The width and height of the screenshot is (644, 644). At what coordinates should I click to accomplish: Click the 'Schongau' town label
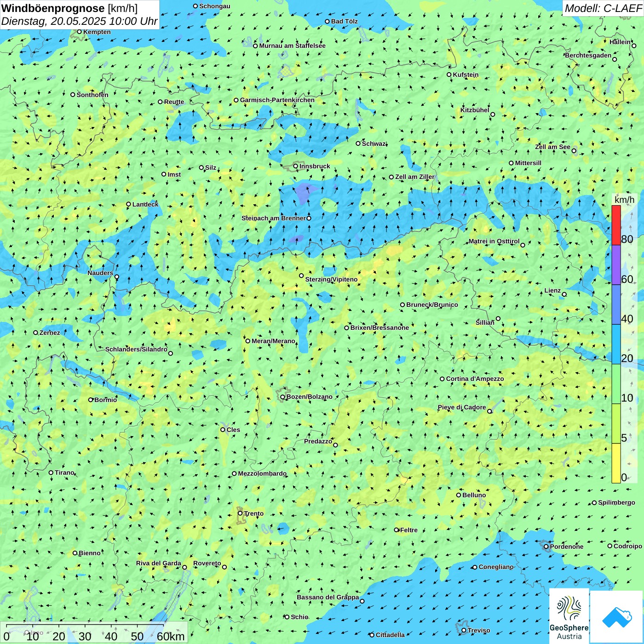click(215, 6)
